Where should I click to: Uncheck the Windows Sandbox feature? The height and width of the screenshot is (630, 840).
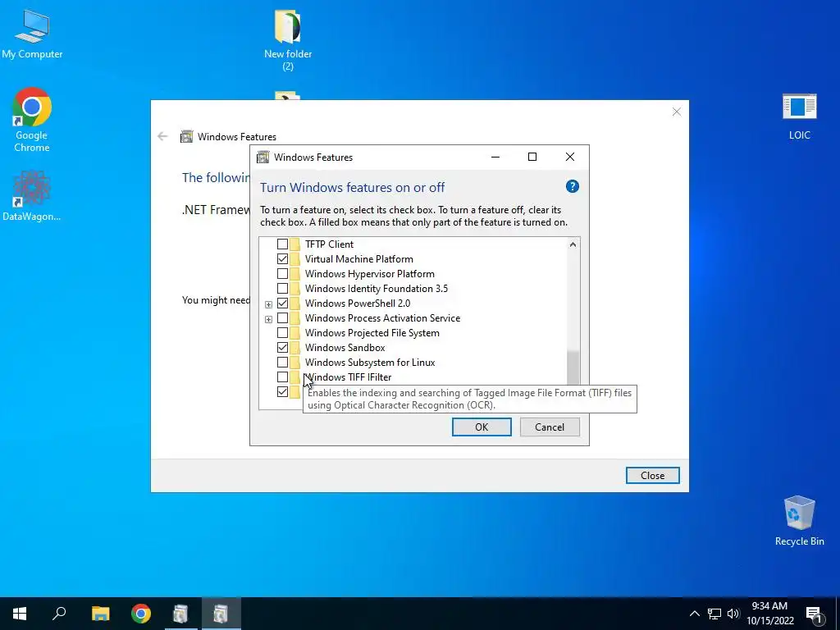pyautogui.click(x=282, y=348)
